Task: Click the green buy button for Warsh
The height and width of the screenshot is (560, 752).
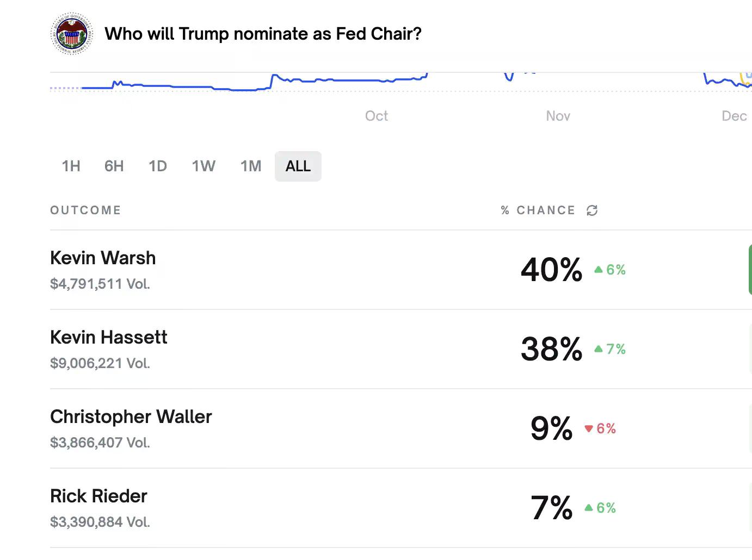Action: point(750,270)
